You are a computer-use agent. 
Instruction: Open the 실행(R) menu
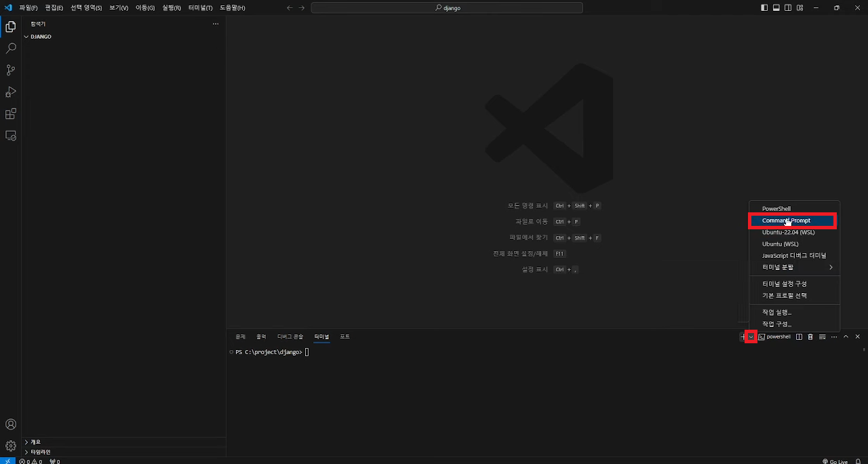tap(172, 7)
